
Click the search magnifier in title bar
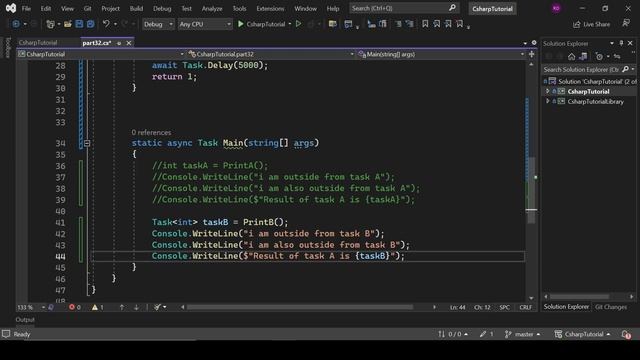pyautogui.click(x=452, y=8)
